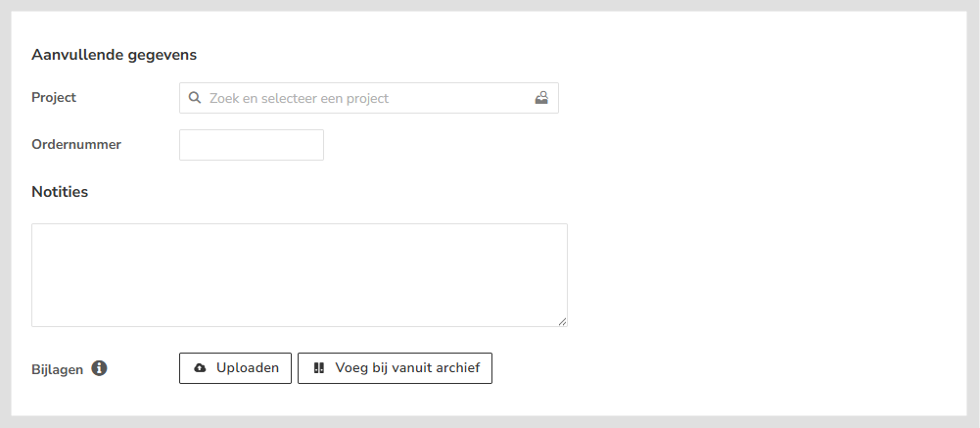Click the Uploaden button
Image resolution: width=980 pixels, height=428 pixels.
[235, 368]
